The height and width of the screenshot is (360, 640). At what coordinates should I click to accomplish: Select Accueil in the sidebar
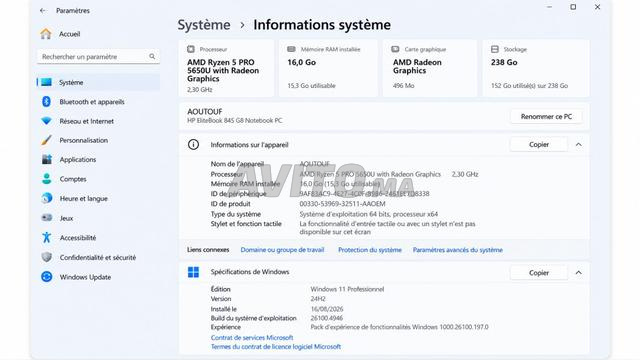69,34
